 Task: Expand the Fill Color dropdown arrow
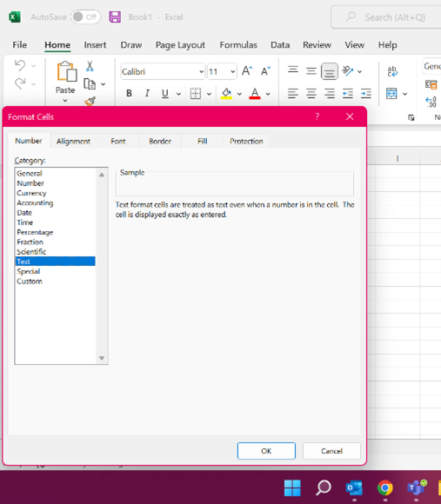239,94
